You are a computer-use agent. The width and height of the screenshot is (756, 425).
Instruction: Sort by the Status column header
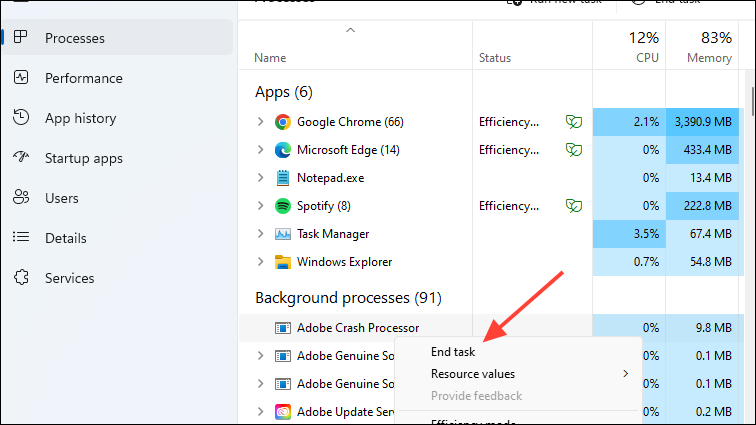495,58
